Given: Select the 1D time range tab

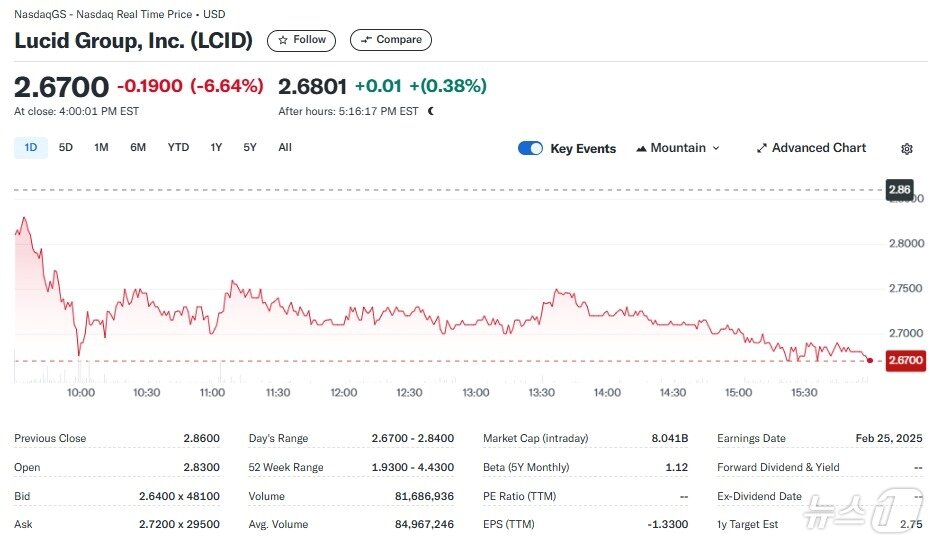Looking at the screenshot, I should tap(30, 148).
